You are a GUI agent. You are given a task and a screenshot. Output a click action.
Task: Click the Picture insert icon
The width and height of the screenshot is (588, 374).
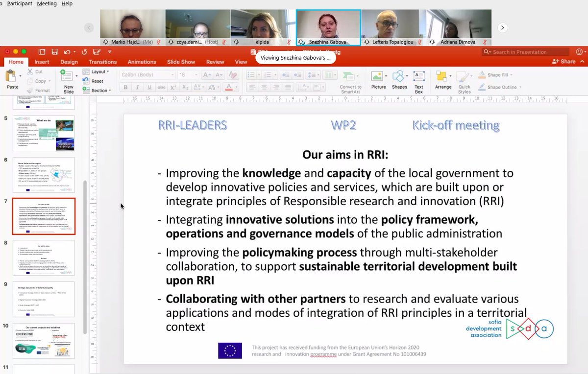(377, 76)
